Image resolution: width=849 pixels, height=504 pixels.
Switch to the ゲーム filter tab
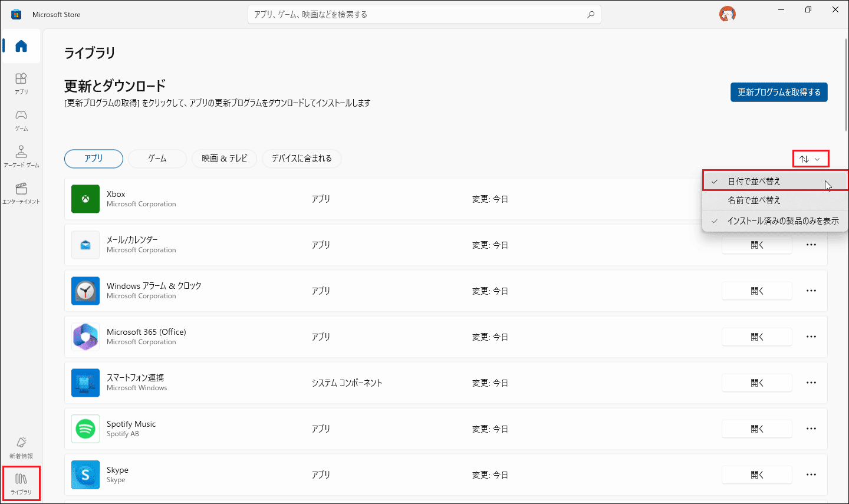(x=157, y=159)
